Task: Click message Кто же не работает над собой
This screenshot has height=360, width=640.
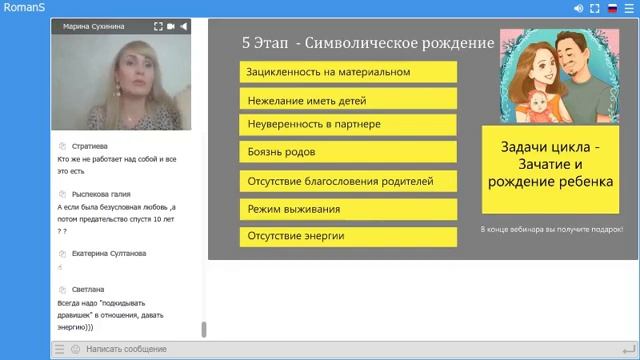Action: pos(117,165)
